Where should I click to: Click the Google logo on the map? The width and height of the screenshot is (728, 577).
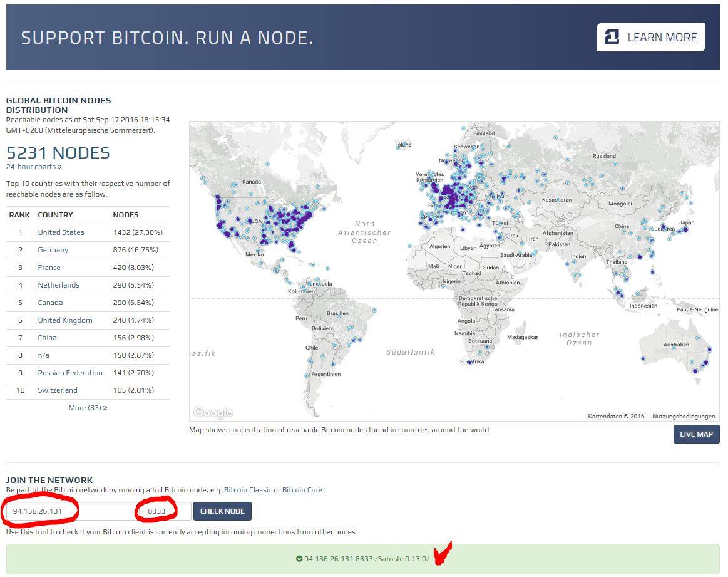pos(213,412)
